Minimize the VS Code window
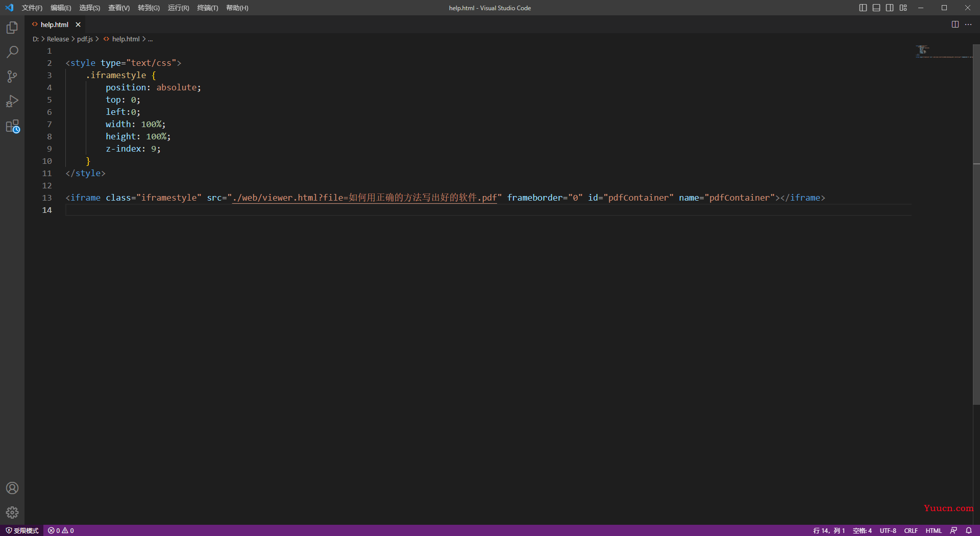The image size is (980, 536). coord(921,8)
